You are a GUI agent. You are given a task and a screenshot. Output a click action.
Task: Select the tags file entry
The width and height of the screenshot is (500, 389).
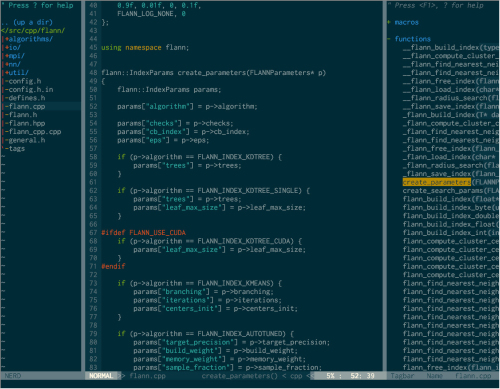coord(17,149)
